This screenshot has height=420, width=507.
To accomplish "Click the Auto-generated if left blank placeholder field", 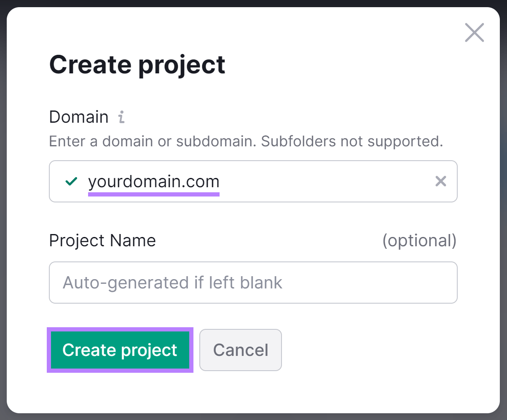I will click(253, 283).
